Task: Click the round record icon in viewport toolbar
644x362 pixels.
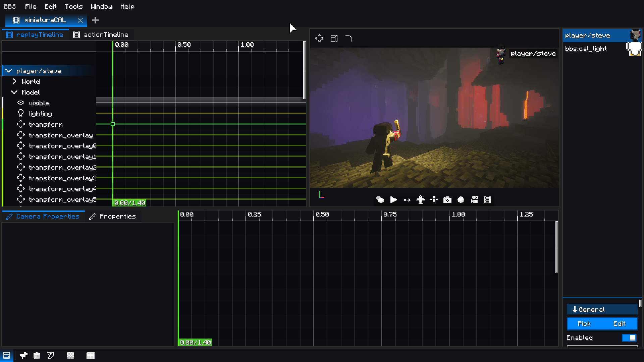Action: [x=461, y=200]
